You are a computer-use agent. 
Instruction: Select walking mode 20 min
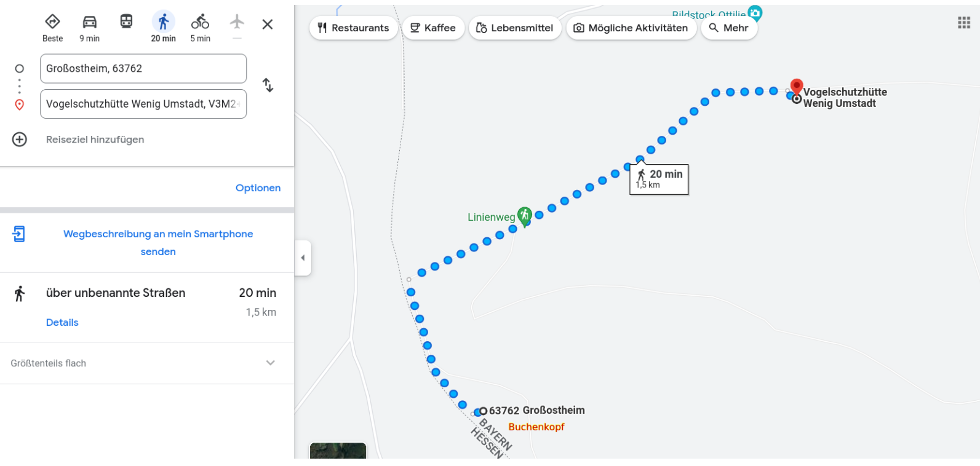163,23
